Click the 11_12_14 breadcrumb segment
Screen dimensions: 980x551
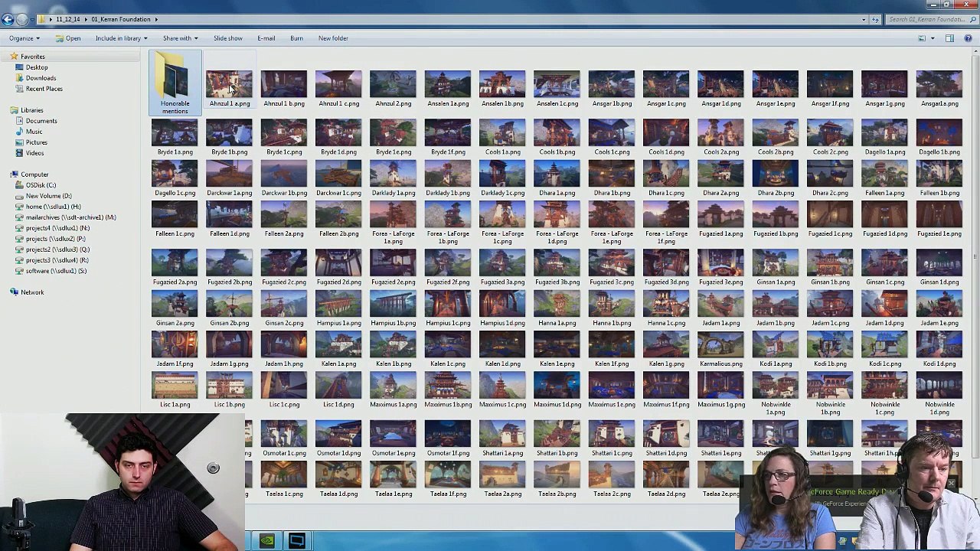(69, 19)
